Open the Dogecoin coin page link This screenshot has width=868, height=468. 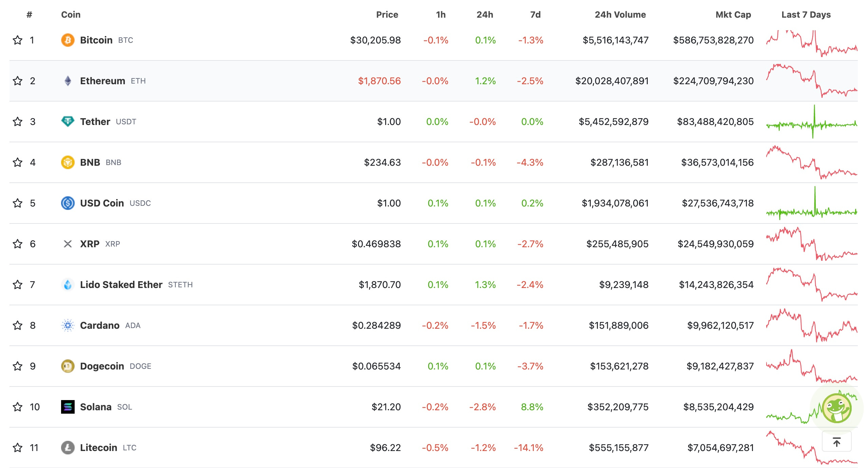102,366
